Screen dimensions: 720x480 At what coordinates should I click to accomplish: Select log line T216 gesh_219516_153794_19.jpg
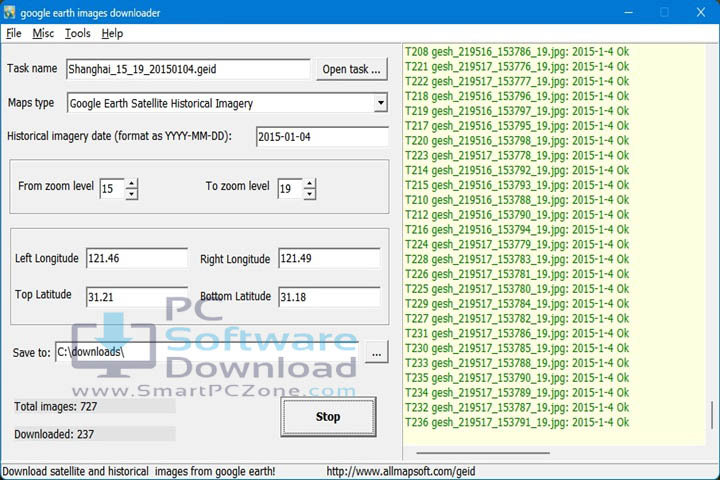tap(517, 229)
